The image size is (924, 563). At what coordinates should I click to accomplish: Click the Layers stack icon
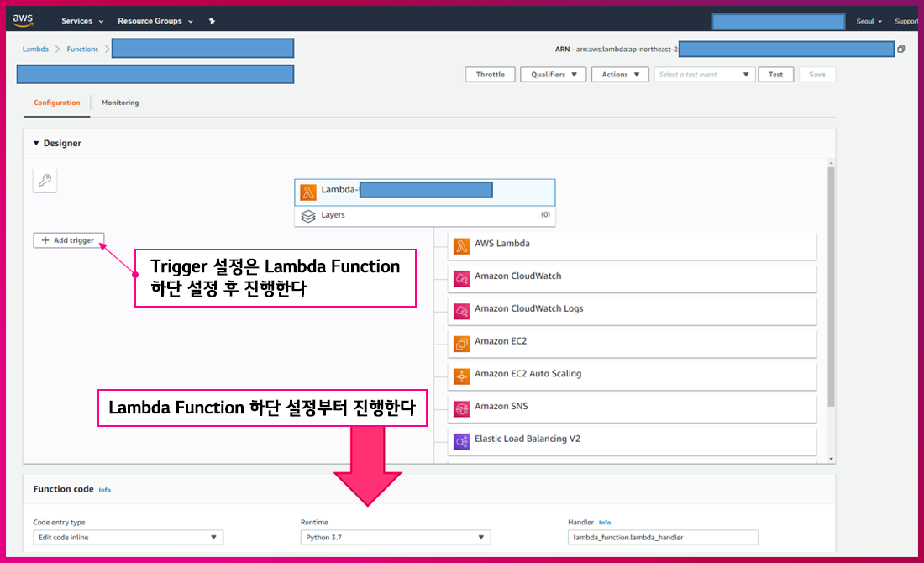tap(308, 216)
